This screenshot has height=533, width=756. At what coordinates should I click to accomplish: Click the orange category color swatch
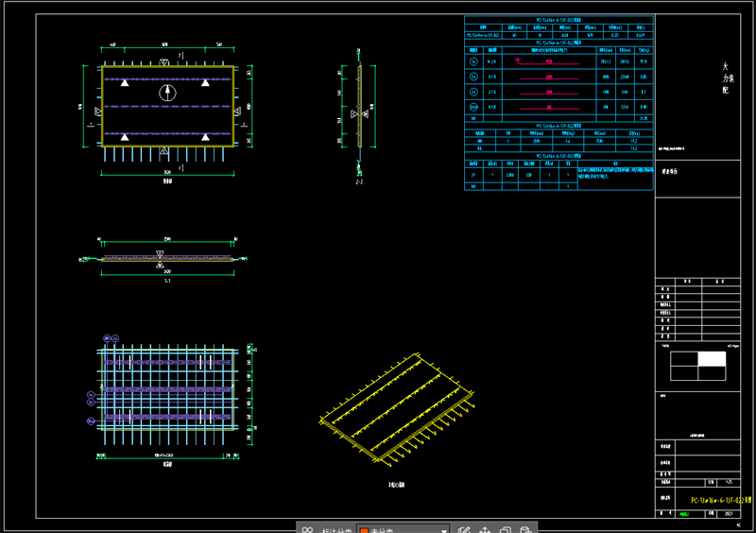coord(365,530)
